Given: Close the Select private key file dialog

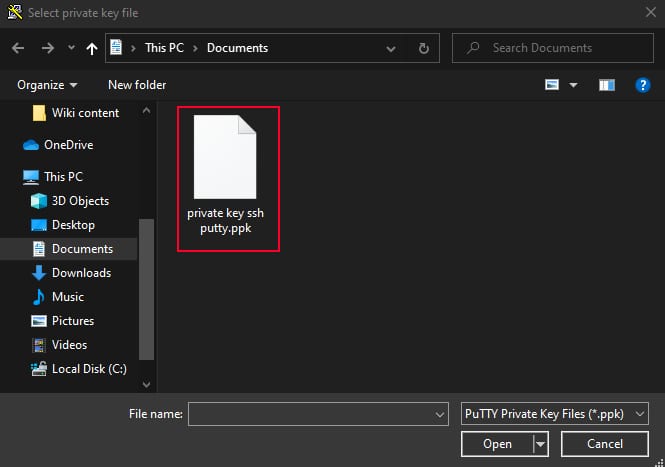Looking at the screenshot, I should pos(651,12).
